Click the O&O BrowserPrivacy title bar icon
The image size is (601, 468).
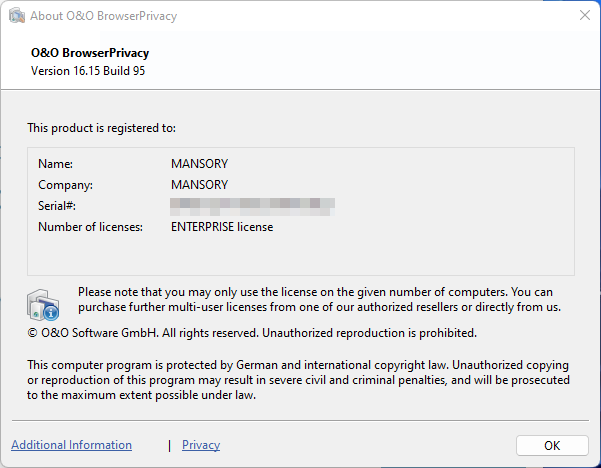click(x=16, y=15)
